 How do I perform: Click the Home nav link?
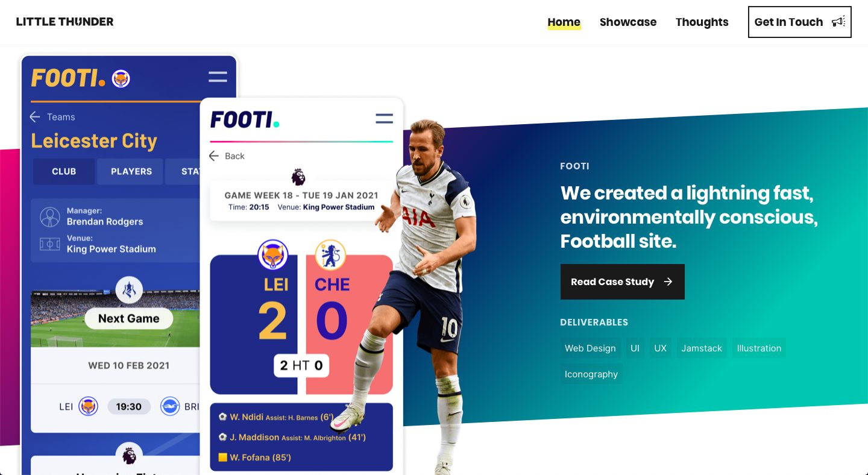point(564,22)
